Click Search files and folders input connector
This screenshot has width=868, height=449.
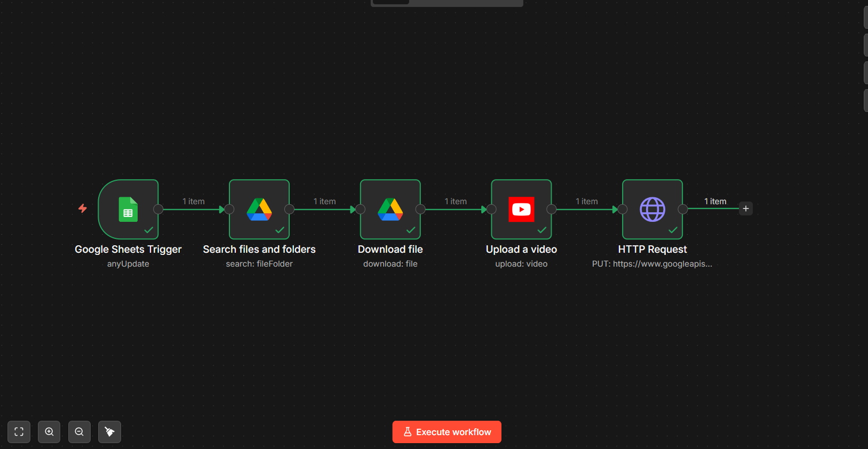click(x=229, y=209)
